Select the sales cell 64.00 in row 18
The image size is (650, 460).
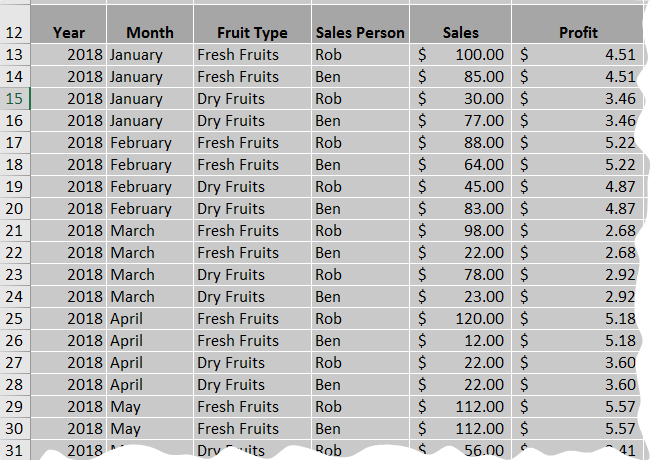461,165
